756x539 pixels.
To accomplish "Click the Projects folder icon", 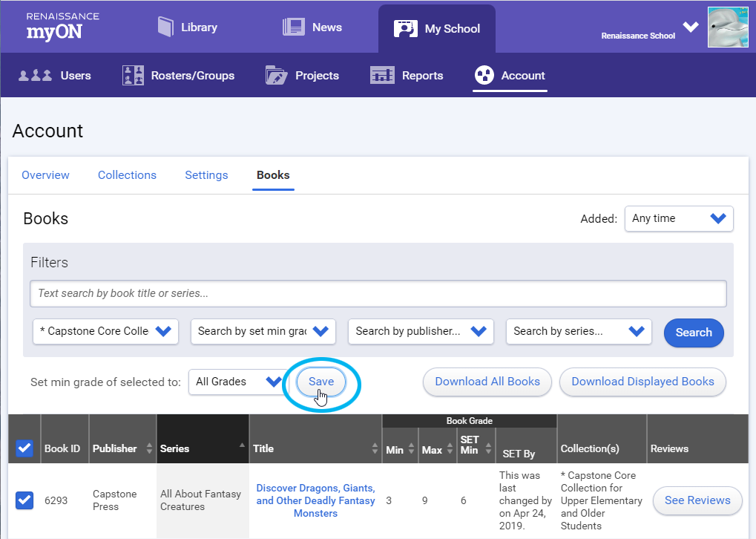I will click(276, 75).
